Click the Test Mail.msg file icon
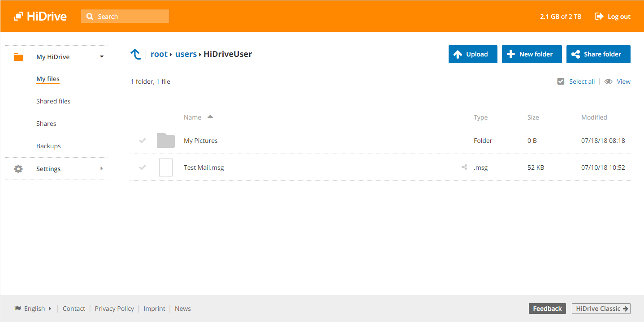 (166, 167)
